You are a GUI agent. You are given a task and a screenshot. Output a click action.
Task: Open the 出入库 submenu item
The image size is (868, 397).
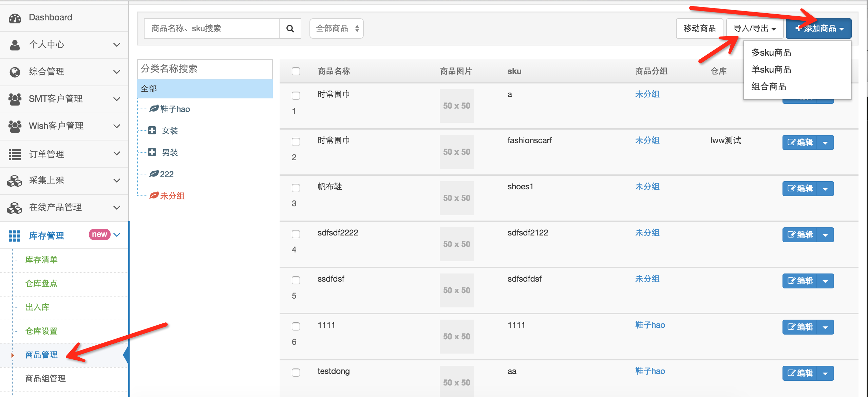37,307
